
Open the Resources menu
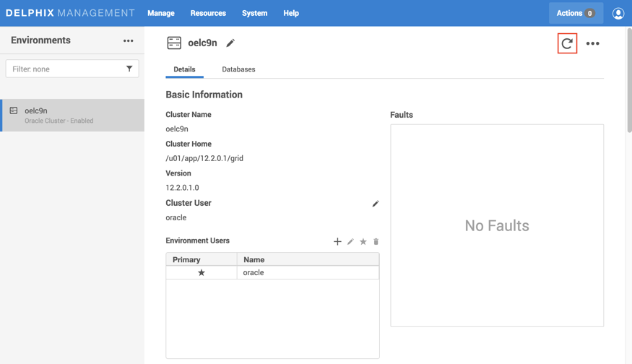[208, 13]
